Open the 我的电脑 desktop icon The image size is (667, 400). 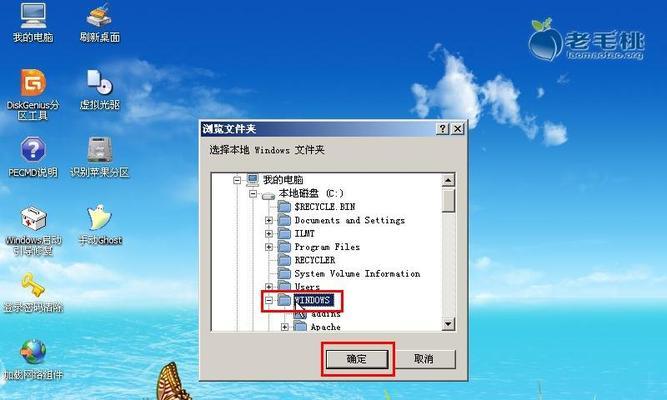[x=33, y=23]
